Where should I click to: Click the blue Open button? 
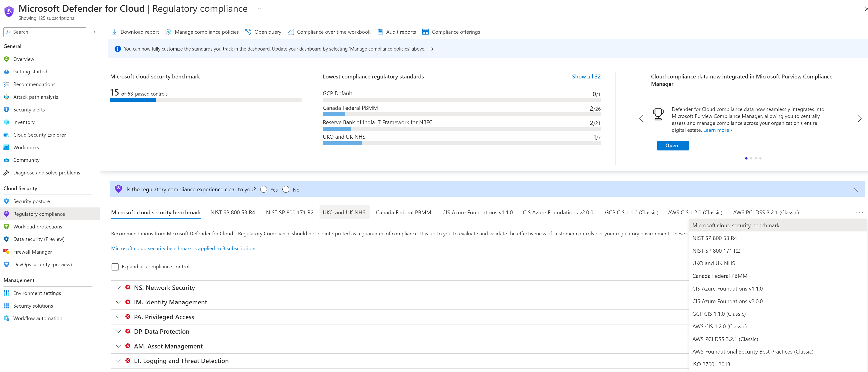(672, 145)
